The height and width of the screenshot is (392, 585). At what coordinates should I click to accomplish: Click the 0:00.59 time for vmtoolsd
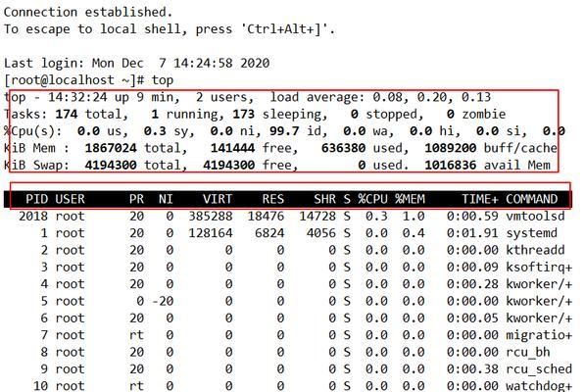coord(472,217)
